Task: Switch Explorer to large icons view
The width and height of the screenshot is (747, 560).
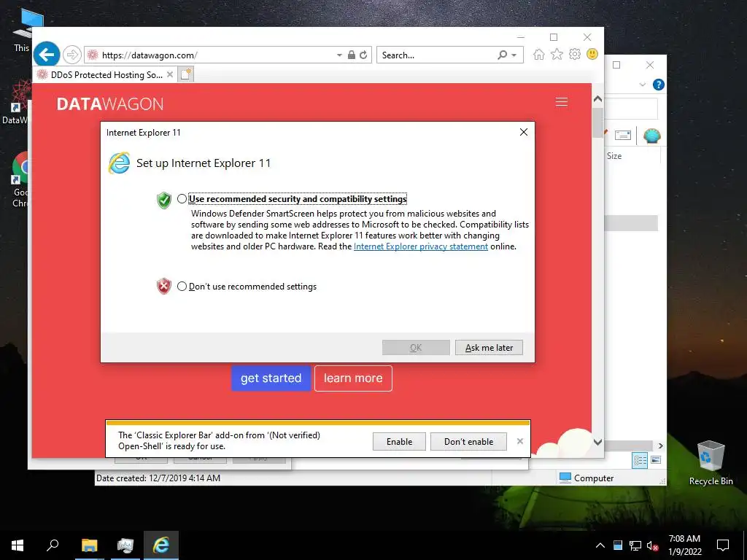Action: tap(656, 460)
